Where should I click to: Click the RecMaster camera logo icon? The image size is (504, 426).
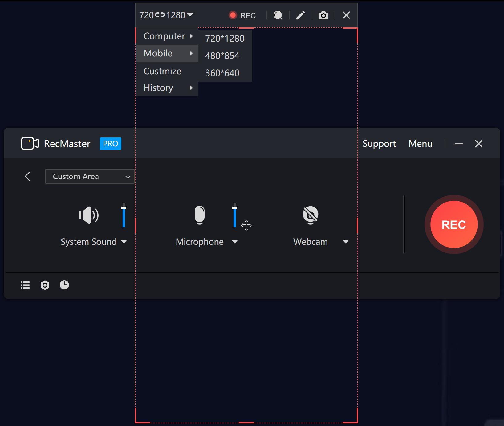[30, 143]
